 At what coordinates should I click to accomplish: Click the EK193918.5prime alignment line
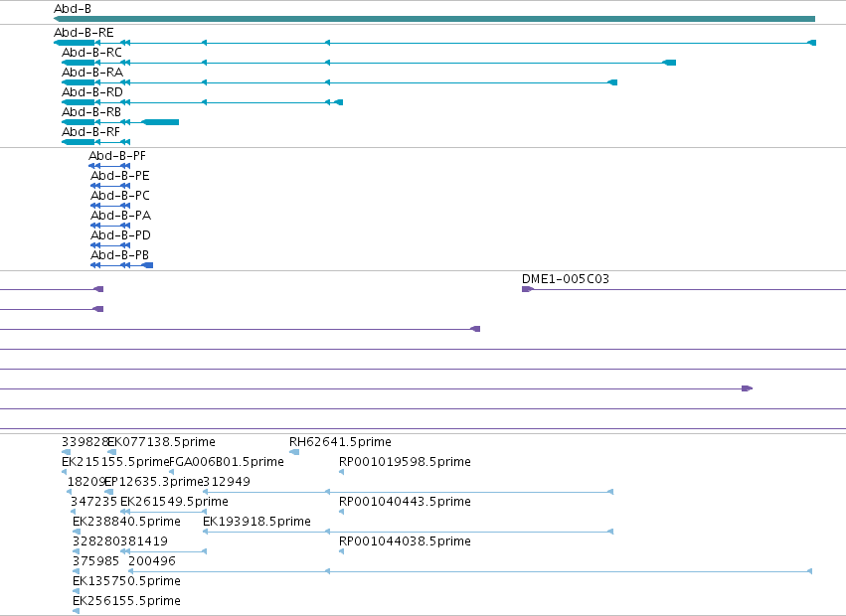[408, 532]
